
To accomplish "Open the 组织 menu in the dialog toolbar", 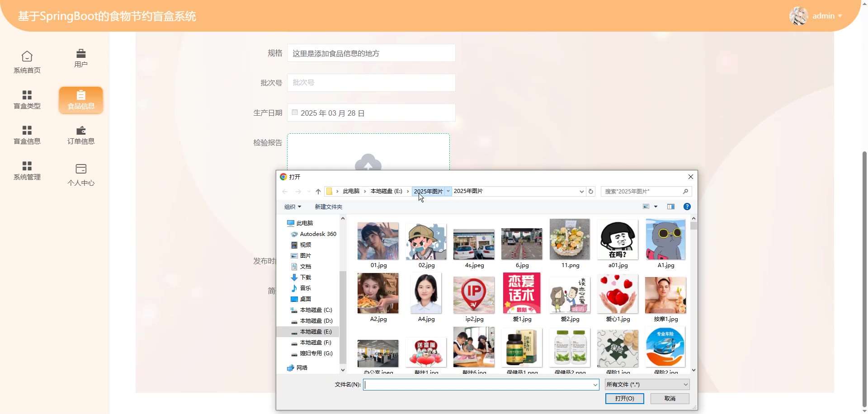I will pyautogui.click(x=292, y=207).
